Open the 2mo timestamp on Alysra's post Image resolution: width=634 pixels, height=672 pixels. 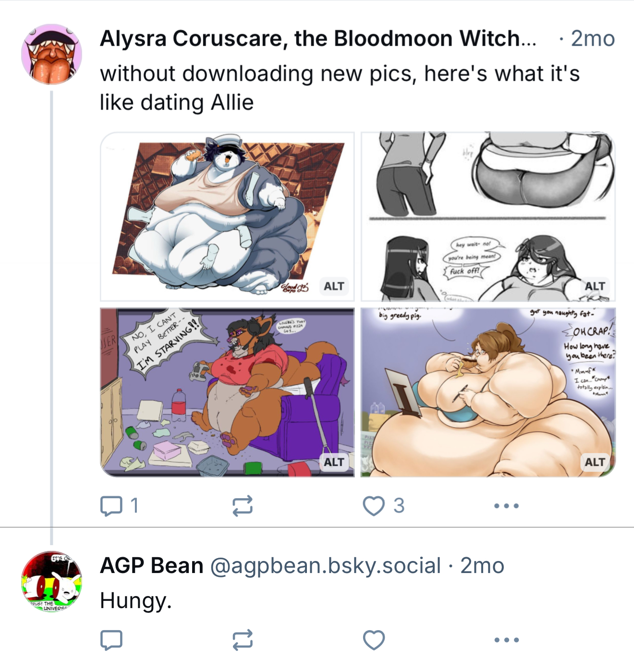tap(593, 38)
